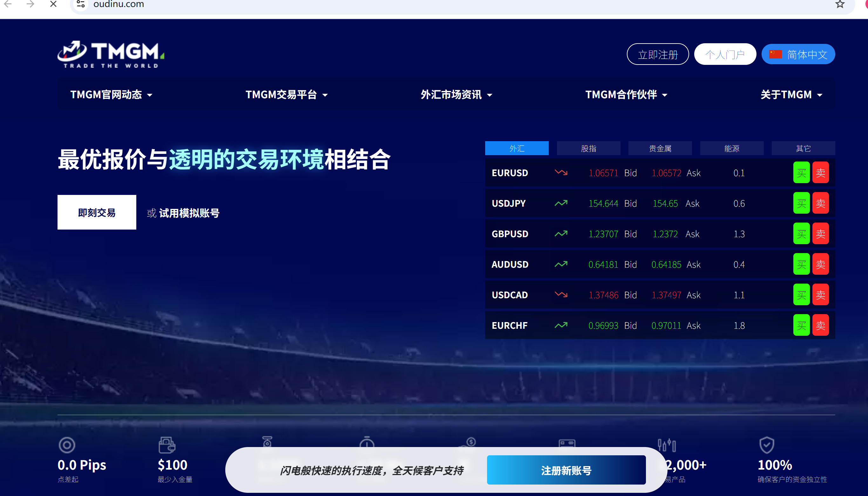Buy EURUSD with green 买 button

801,172
